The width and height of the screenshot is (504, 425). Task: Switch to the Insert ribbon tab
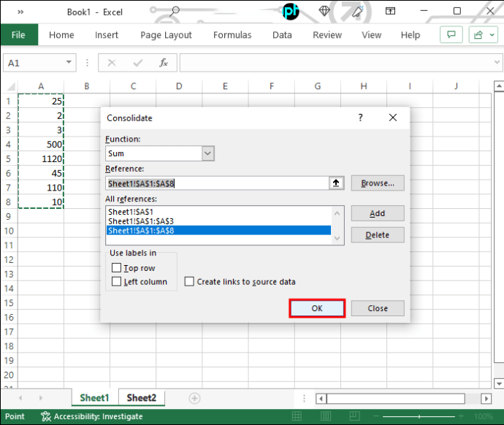(x=107, y=35)
